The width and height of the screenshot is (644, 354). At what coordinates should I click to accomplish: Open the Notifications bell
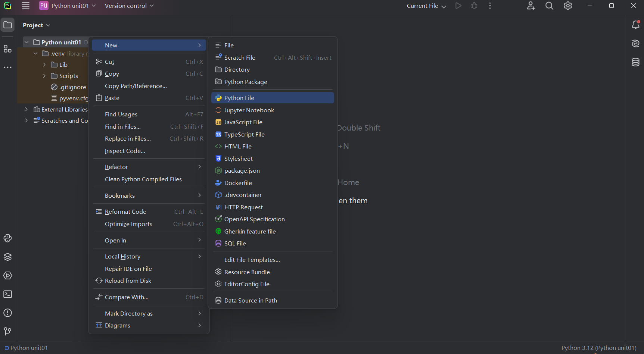(x=635, y=25)
